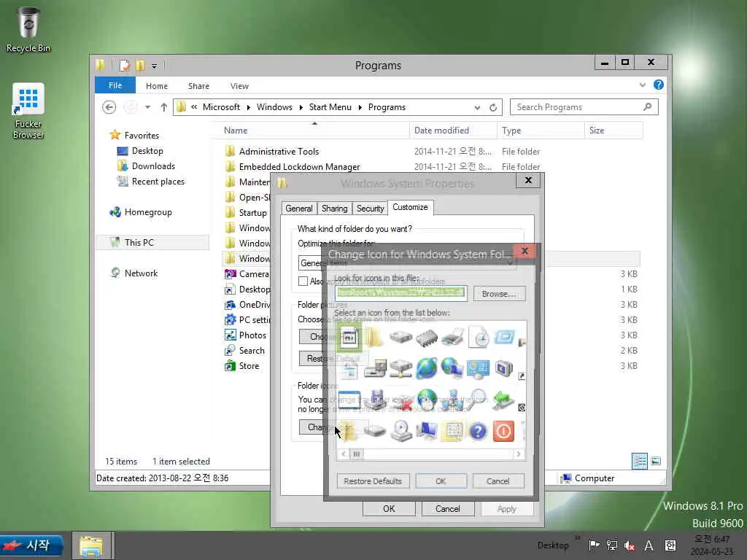The width and height of the screenshot is (747, 560).
Task: Select the blue window frame icon in third row
Action: [349, 400]
